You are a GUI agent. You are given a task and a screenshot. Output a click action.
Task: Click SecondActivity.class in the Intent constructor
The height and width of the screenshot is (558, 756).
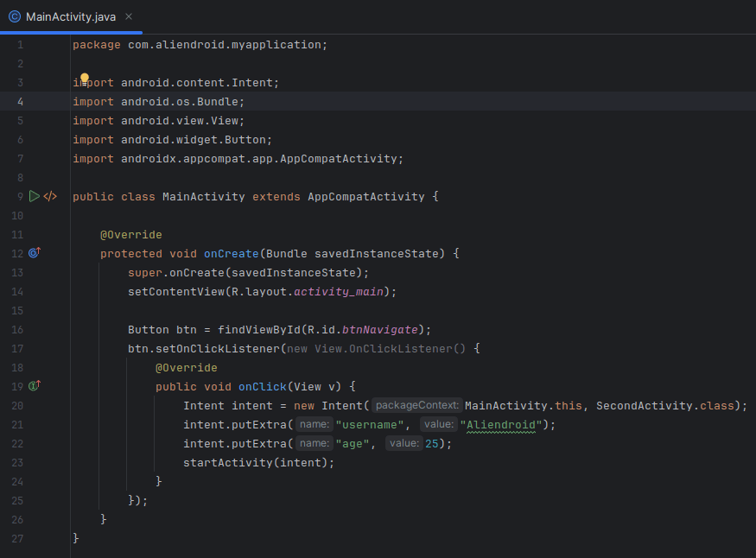[665, 406]
